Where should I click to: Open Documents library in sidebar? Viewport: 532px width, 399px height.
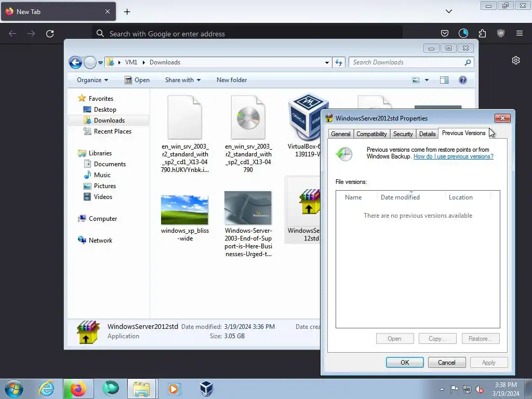pos(110,164)
